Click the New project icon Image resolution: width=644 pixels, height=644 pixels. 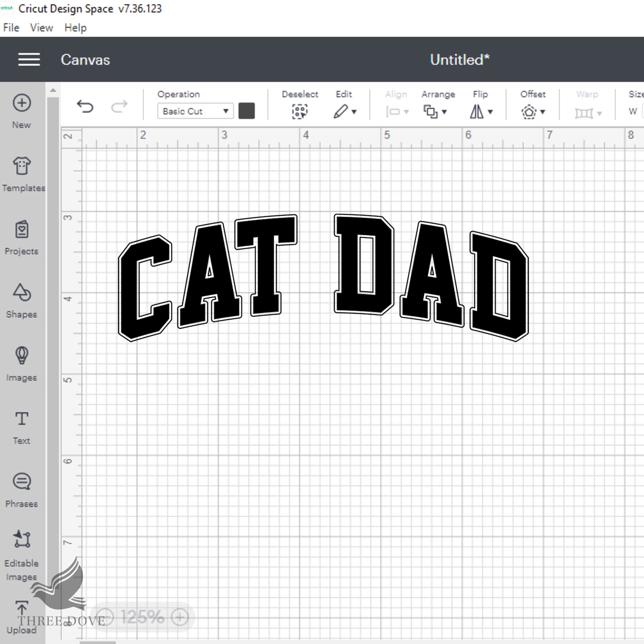[21, 103]
